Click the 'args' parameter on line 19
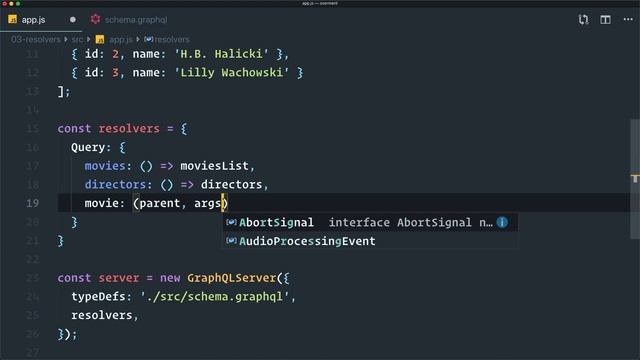 [207, 203]
